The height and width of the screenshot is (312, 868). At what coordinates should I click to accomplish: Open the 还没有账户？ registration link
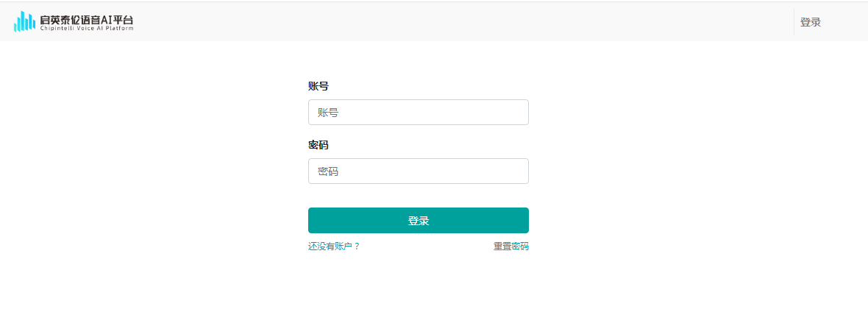pyautogui.click(x=334, y=247)
